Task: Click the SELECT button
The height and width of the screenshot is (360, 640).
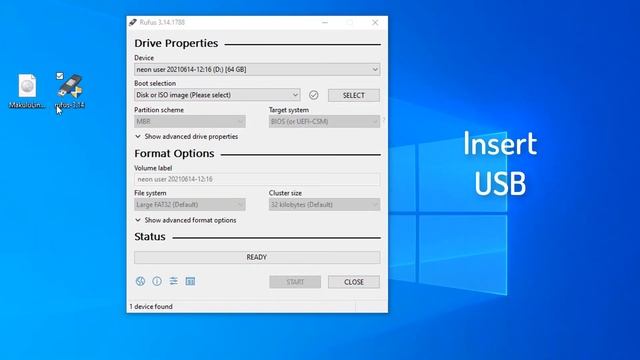Action: [354, 96]
